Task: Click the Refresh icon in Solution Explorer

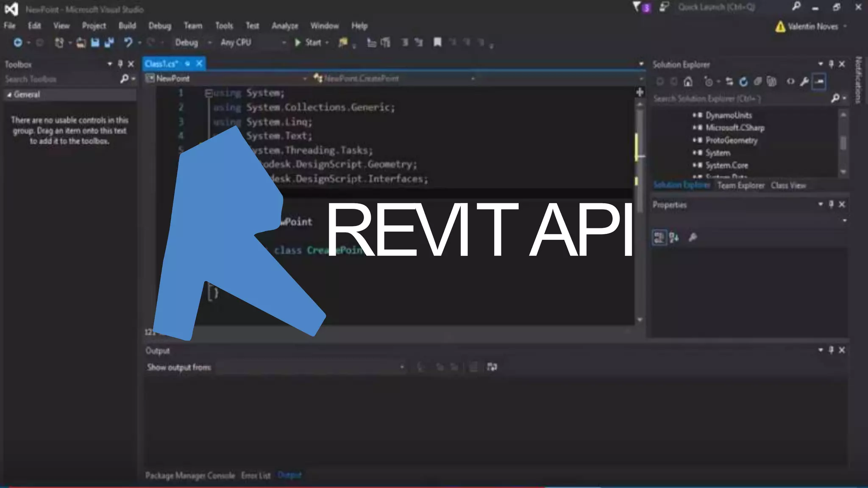Action: point(743,81)
